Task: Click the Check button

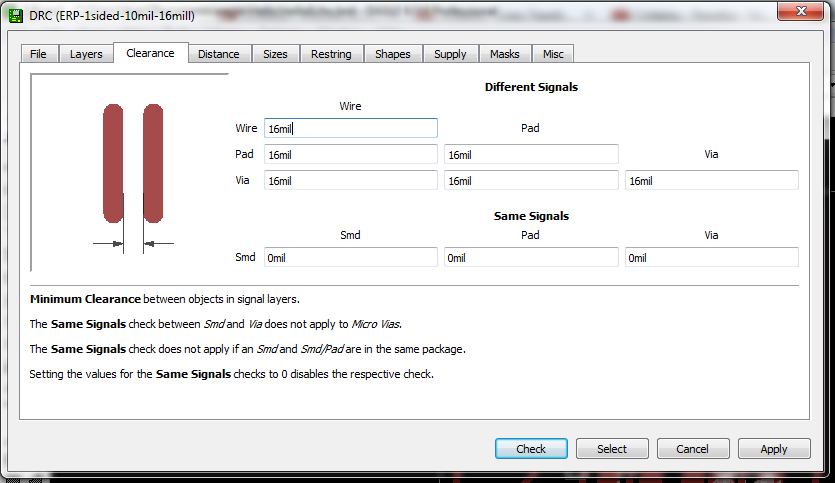Action: [531, 449]
